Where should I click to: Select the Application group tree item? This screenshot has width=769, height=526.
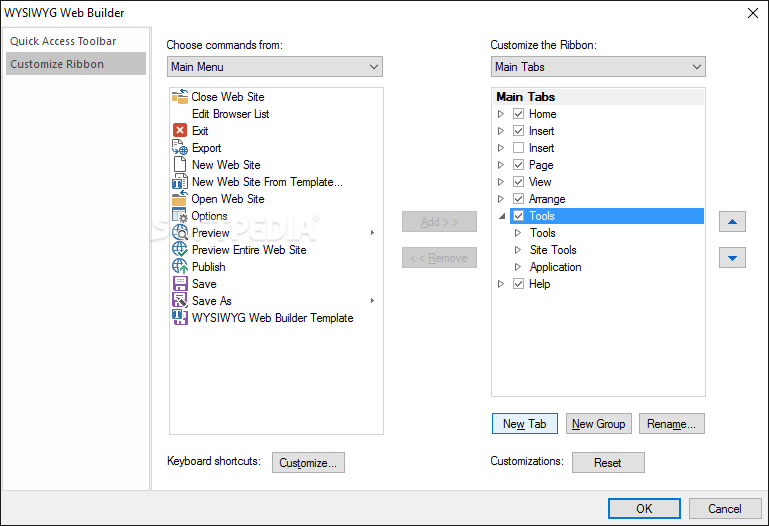tap(555, 267)
